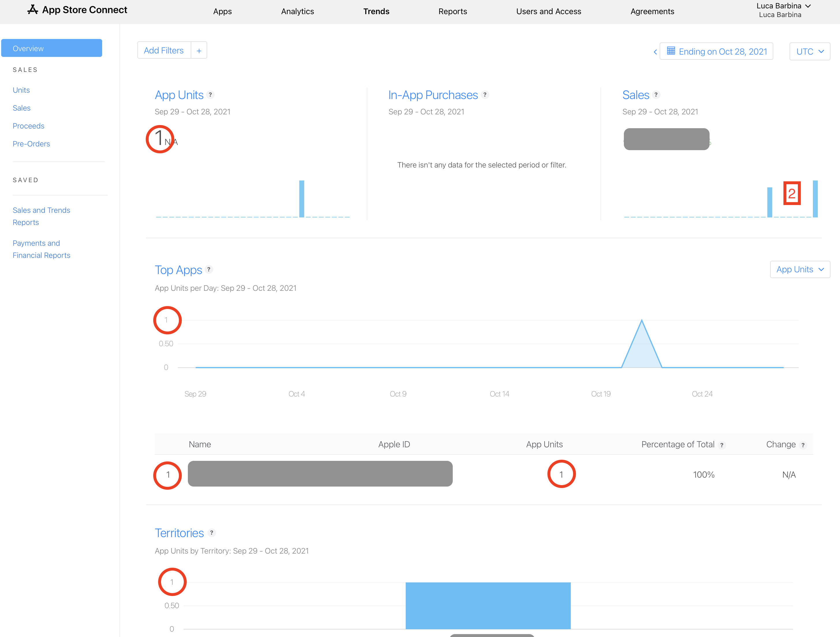Click the blue bar in App Units sparkline
840x637 pixels.
(302, 199)
